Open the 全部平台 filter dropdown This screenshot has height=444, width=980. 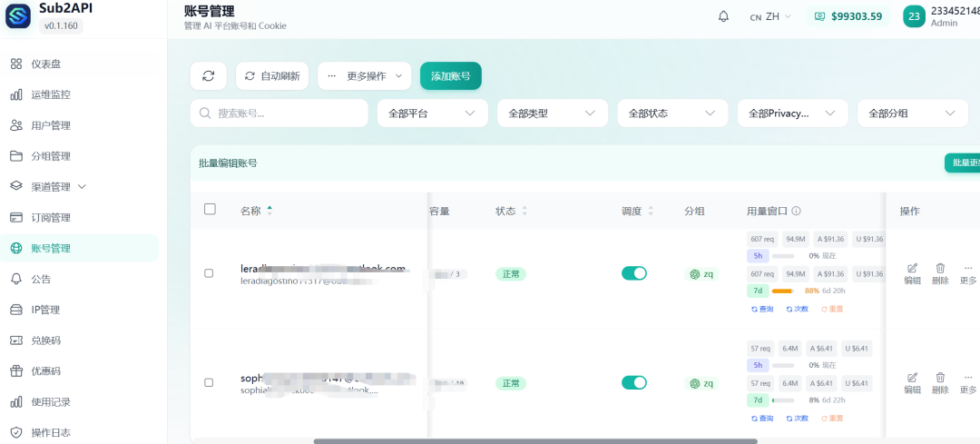(x=433, y=113)
